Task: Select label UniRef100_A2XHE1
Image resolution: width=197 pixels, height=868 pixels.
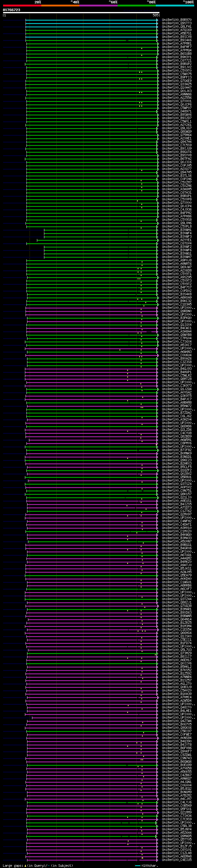Action: coord(176,139)
